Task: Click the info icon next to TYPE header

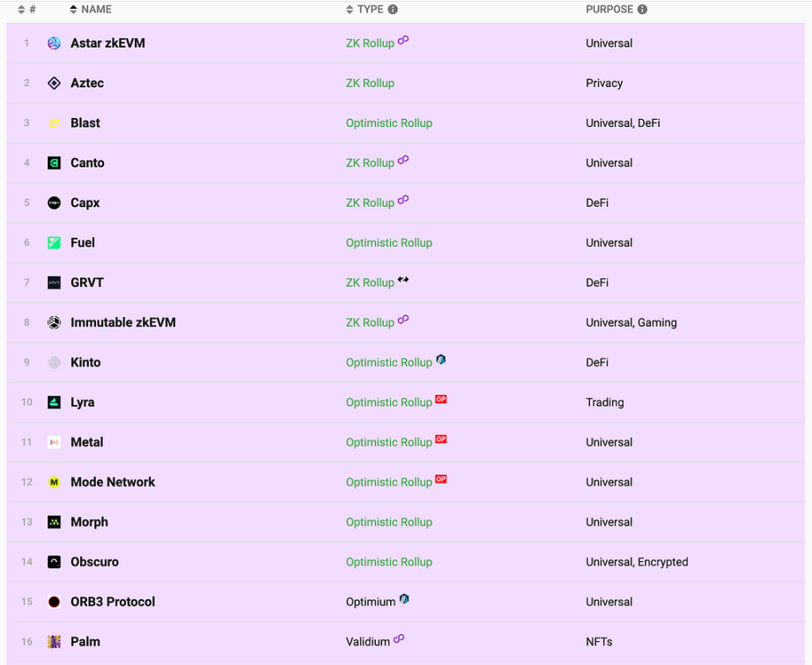Action: (x=393, y=10)
